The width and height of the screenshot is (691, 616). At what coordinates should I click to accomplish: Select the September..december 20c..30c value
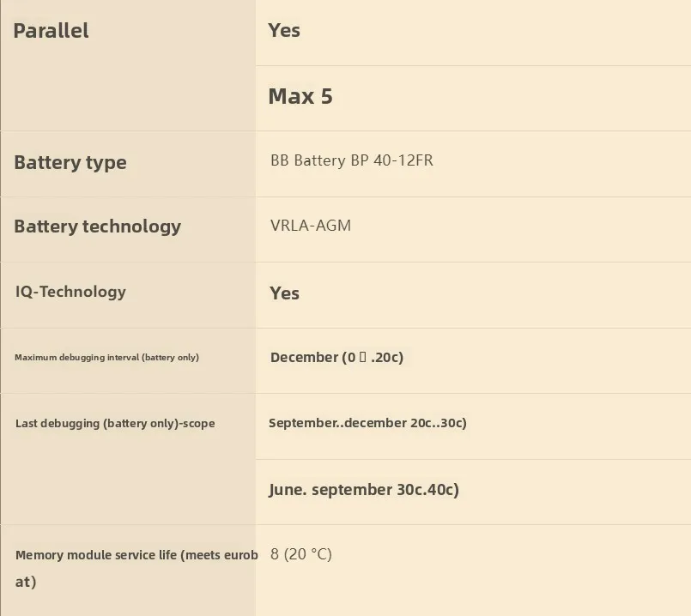tap(367, 423)
